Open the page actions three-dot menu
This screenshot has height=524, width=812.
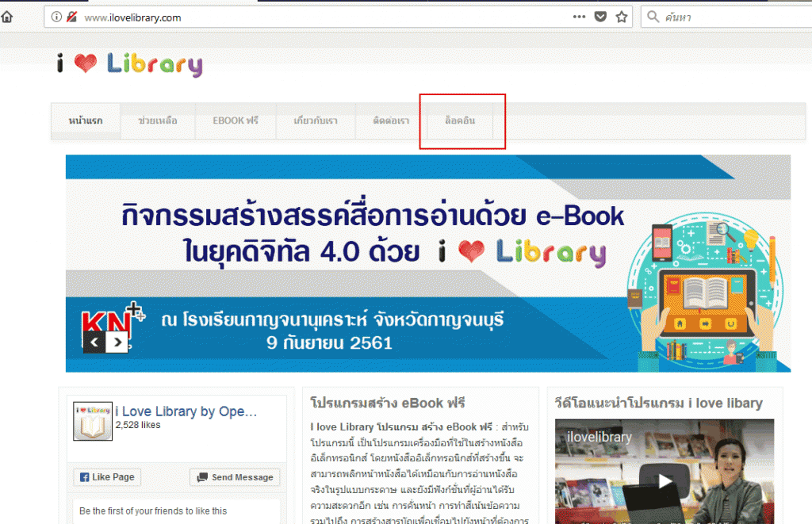[x=579, y=17]
